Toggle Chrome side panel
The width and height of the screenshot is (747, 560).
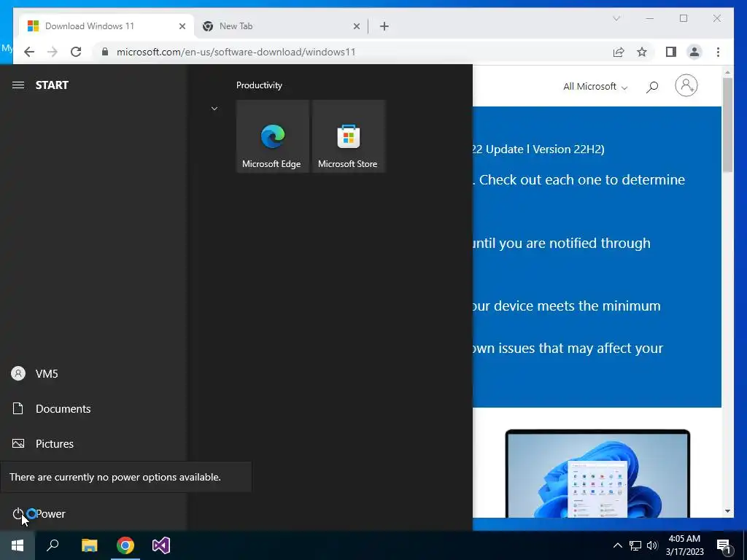[671, 52]
